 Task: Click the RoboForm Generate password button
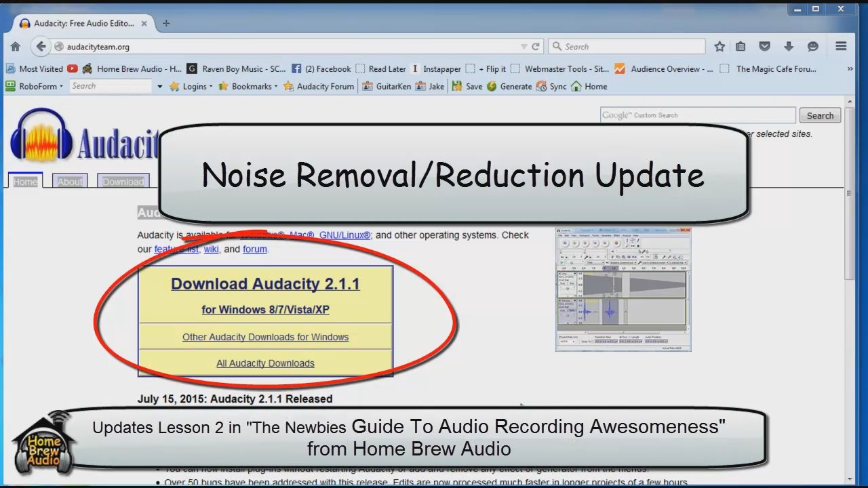coord(509,86)
